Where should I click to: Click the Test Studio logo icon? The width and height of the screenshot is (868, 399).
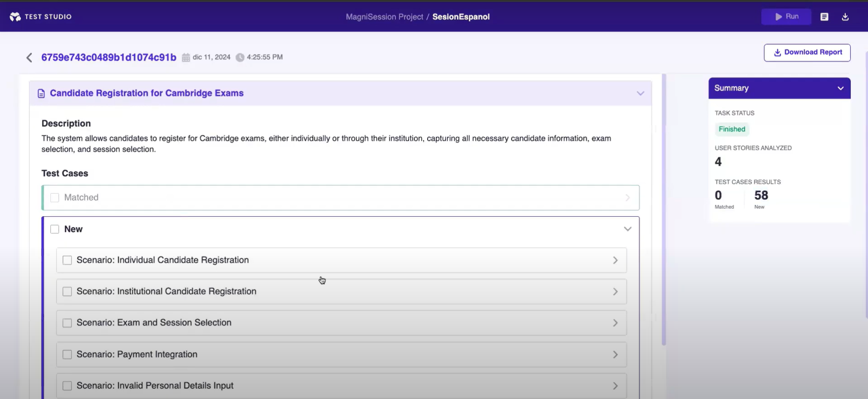15,17
